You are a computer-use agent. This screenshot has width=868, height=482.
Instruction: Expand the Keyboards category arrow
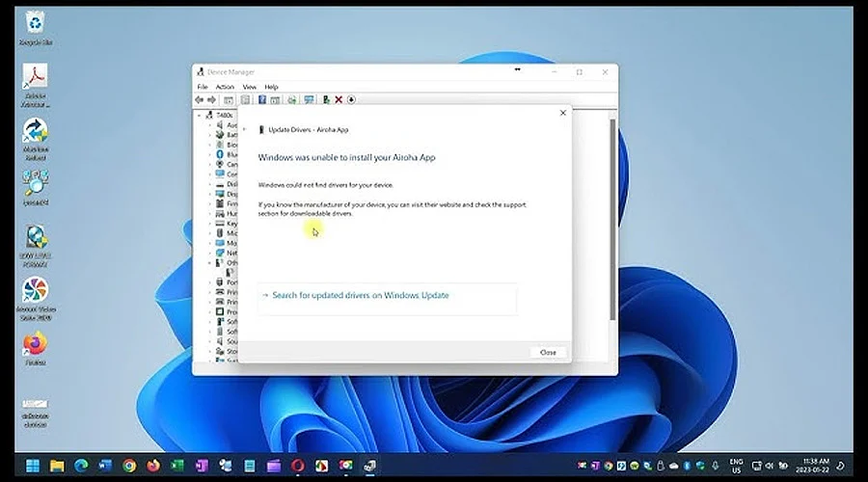(x=210, y=223)
